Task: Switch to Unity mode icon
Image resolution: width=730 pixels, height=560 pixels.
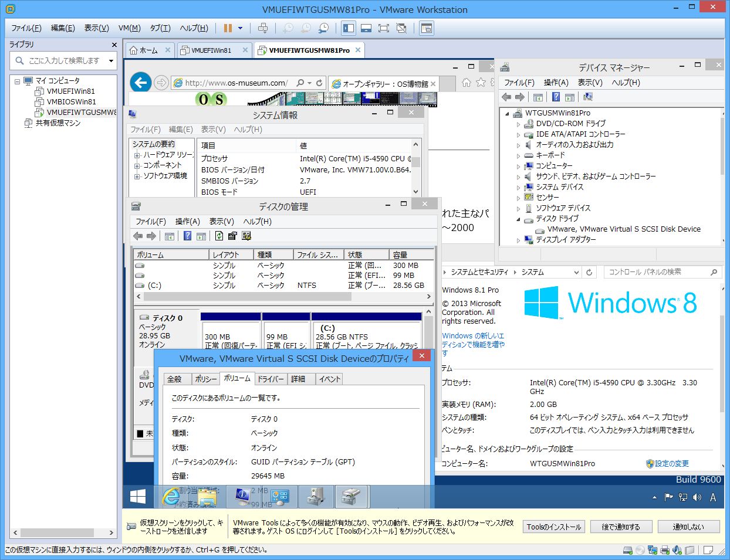Action: point(401,28)
